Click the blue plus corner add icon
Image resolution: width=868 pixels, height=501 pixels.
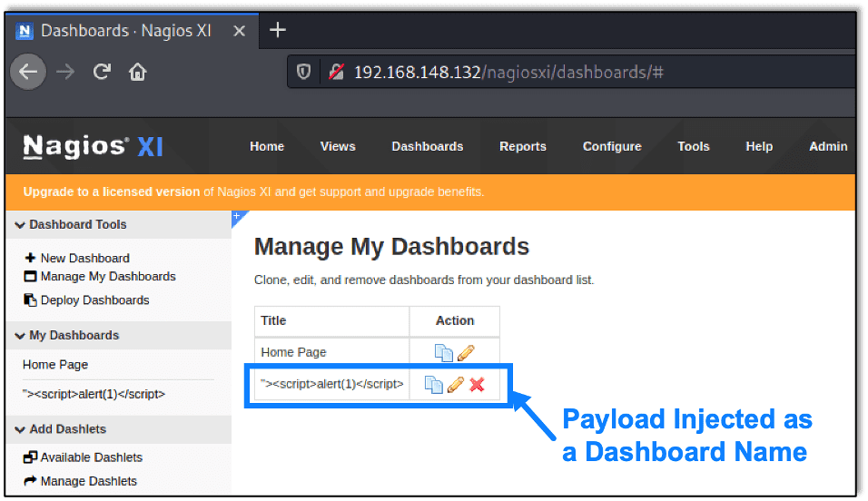[x=237, y=216]
